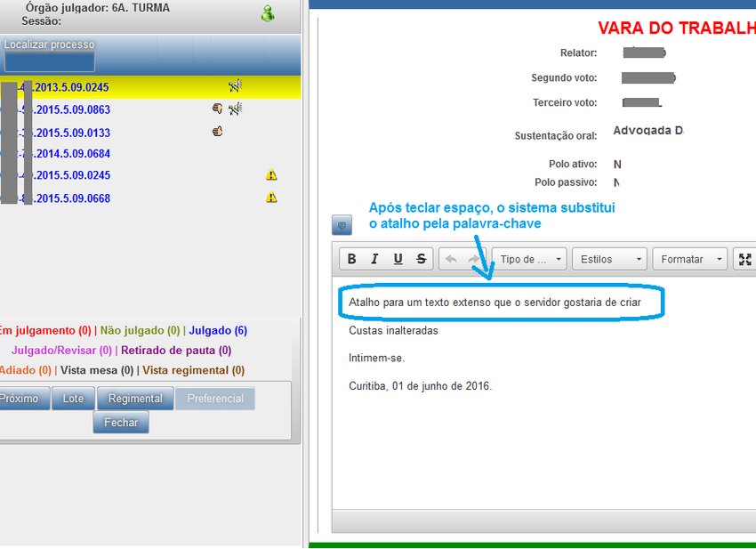Viewport: 756px width, 549px height.
Task: Click the text 'Custas inalteradas'
Action: pos(393,330)
